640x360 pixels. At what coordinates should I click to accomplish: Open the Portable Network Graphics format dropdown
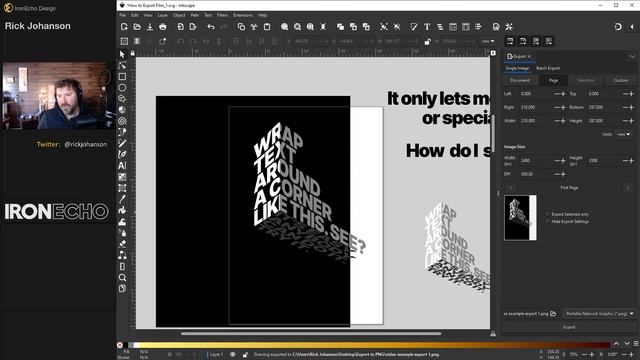[599, 313]
